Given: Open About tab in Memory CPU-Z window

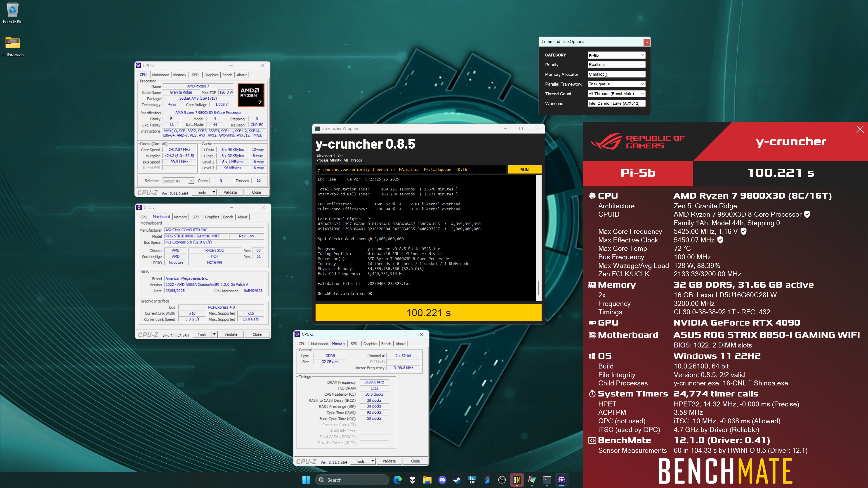Looking at the screenshot, I should pyautogui.click(x=401, y=343).
